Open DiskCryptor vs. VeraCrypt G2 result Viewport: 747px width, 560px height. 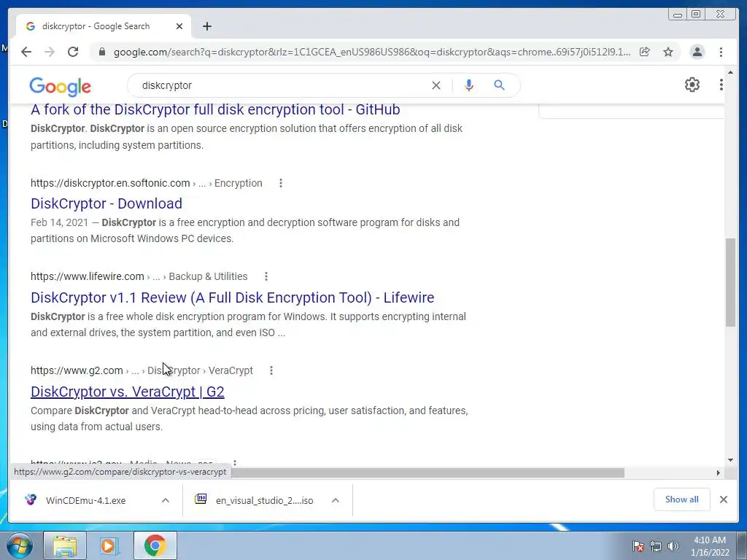click(127, 392)
